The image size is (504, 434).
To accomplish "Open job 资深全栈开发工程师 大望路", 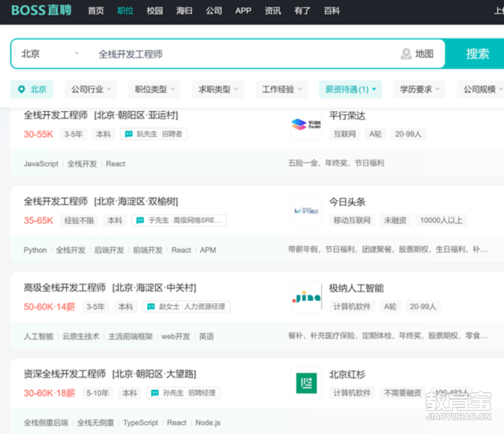I will pos(110,374).
